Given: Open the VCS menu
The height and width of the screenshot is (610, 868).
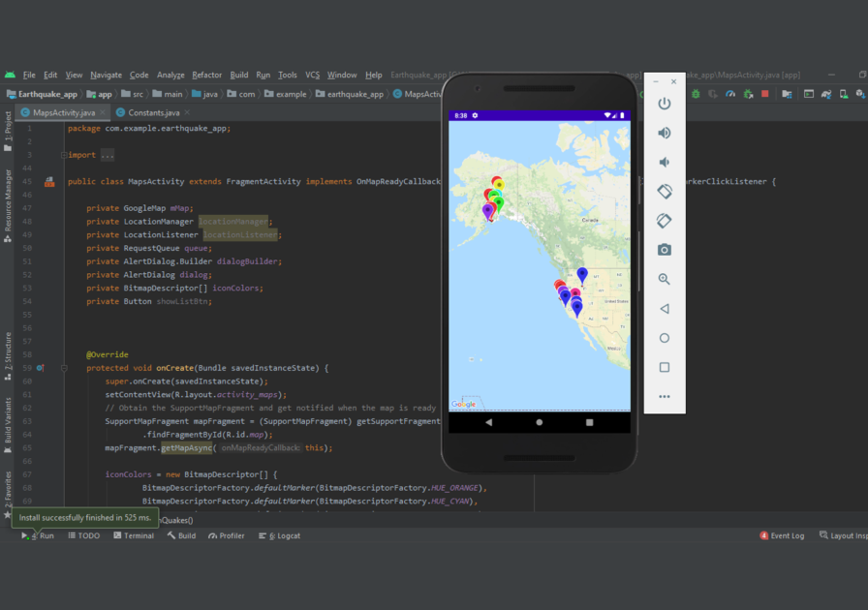Looking at the screenshot, I should (312, 75).
